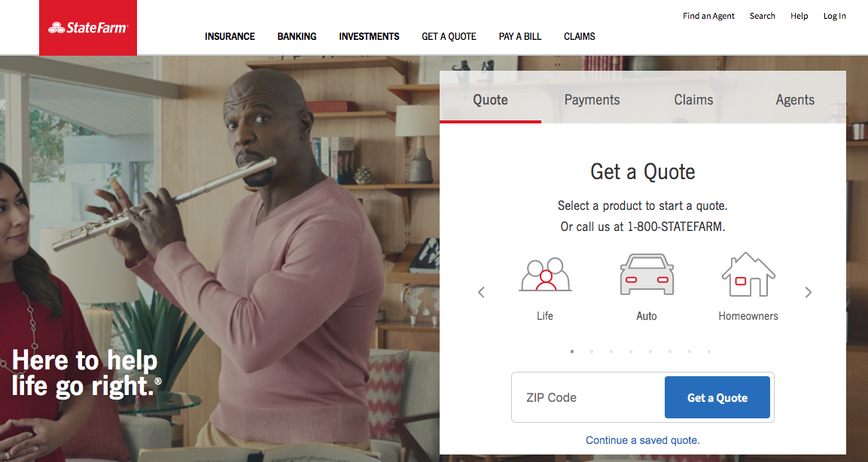Show previous products with left chevron
Image resolution: width=868 pixels, height=462 pixels.
(481, 292)
